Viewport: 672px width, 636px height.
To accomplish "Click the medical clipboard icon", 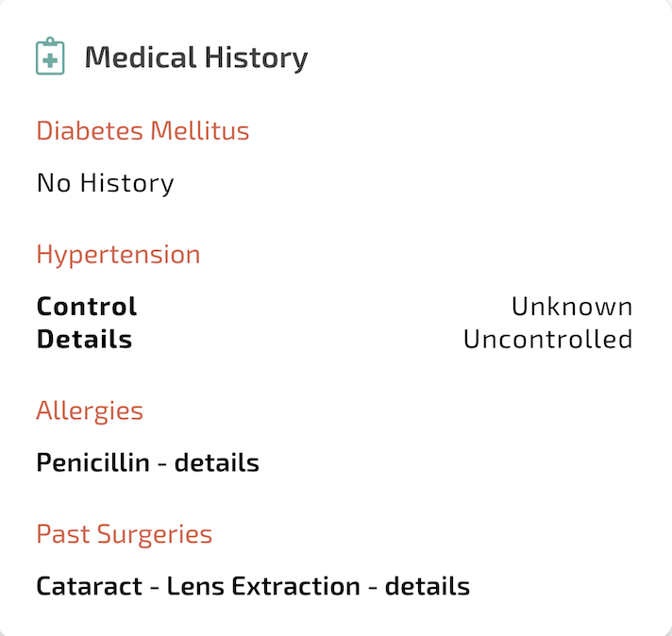I will 50,56.
